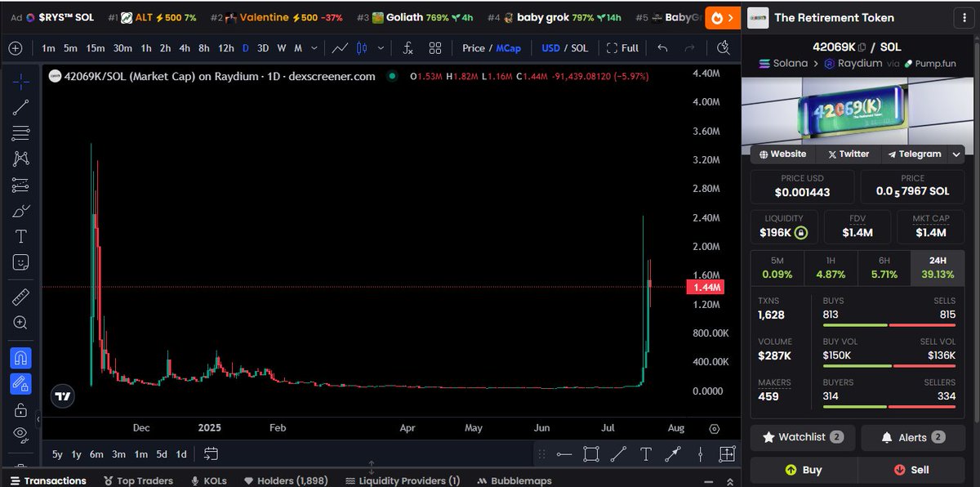Open the Top Traders tab
The height and width of the screenshot is (487, 980).
(136, 480)
